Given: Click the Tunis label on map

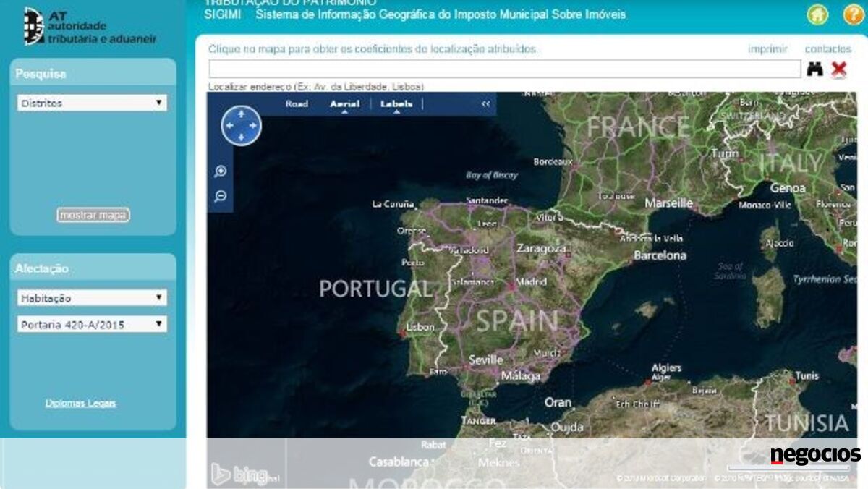Looking at the screenshot, I should coord(807,376).
